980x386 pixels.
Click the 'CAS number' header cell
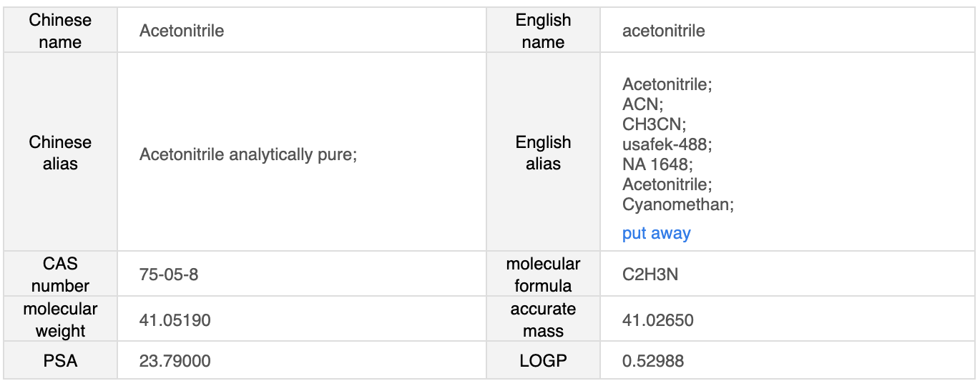pyautogui.click(x=60, y=274)
